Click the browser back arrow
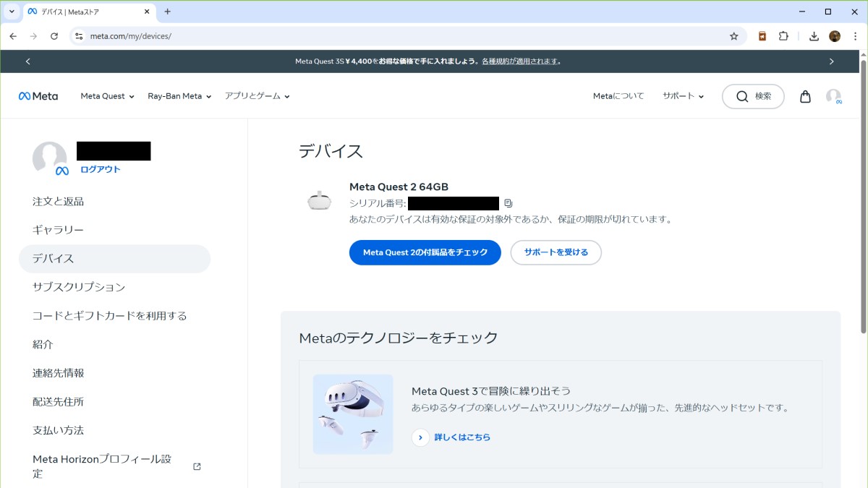868x488 pixels. coord(13,35)
